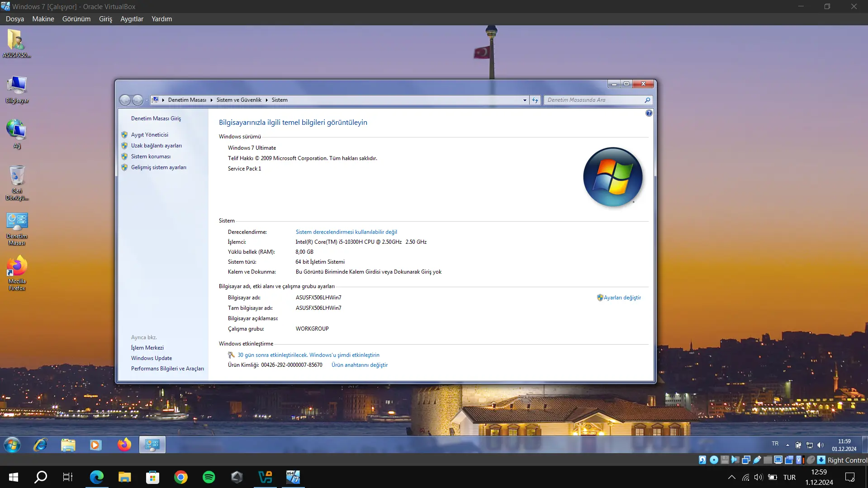Click the help question mark icon
Viewport: 868px width, 488px height.
649,113
